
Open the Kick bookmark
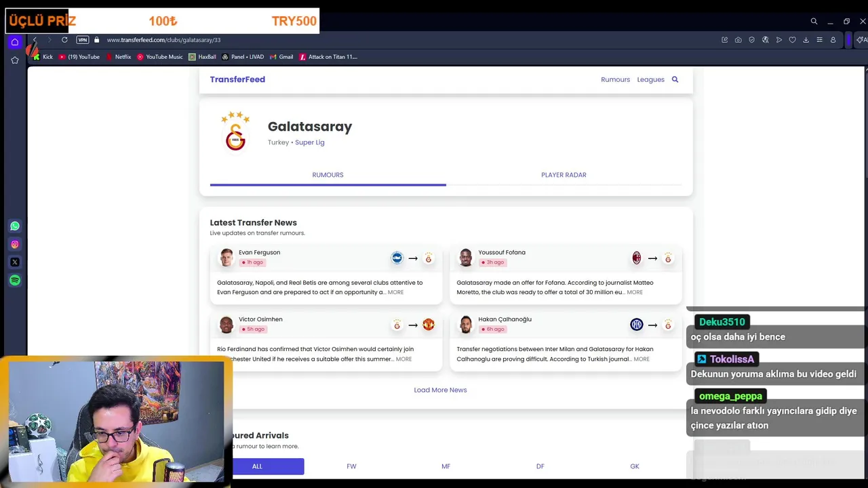43,57
